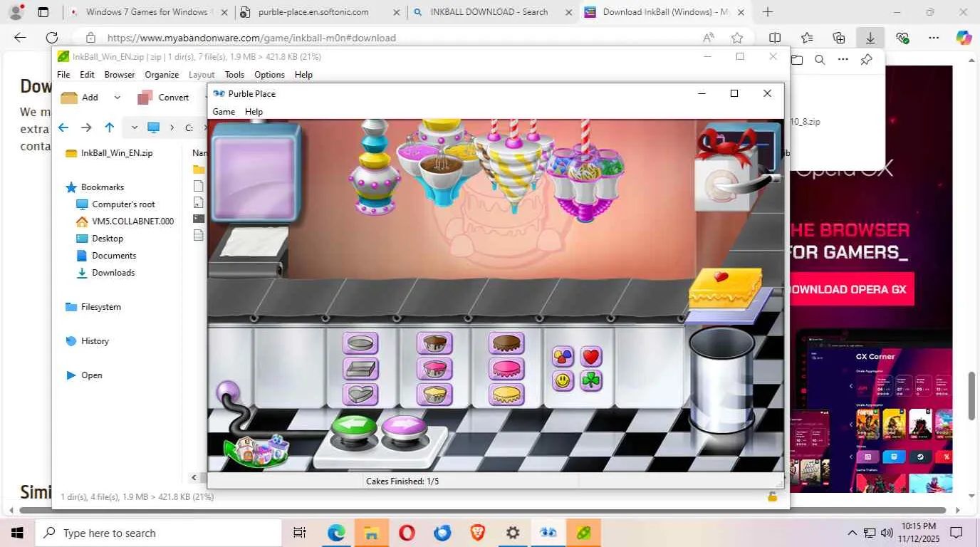Go back with the archive's blue back arrow
980x547 pixels.
pos(63,127)
